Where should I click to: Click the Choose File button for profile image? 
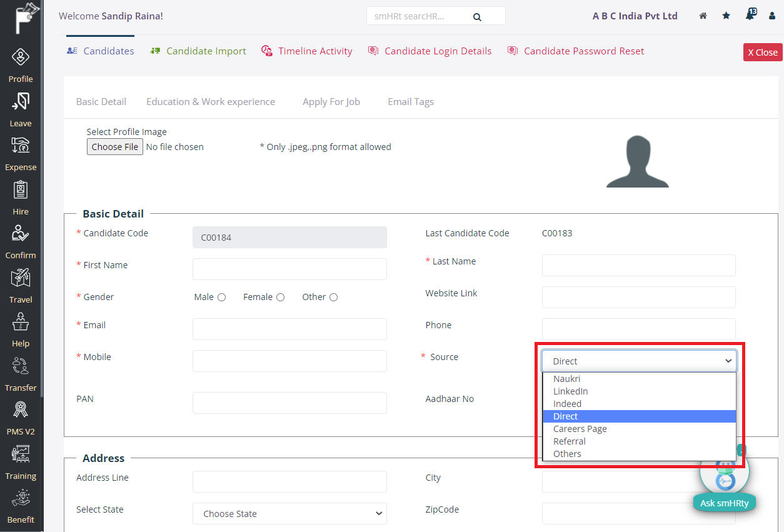click(114, 146)
